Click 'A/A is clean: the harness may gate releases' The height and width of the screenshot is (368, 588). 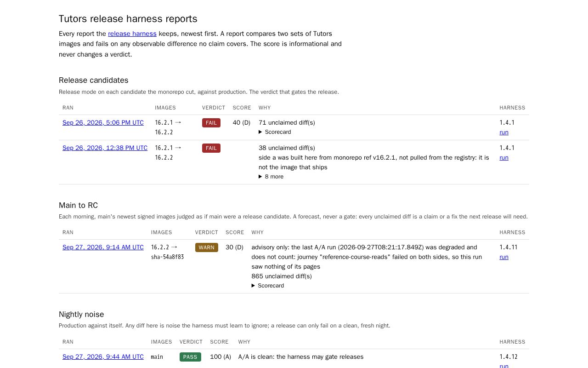[301, 356]
